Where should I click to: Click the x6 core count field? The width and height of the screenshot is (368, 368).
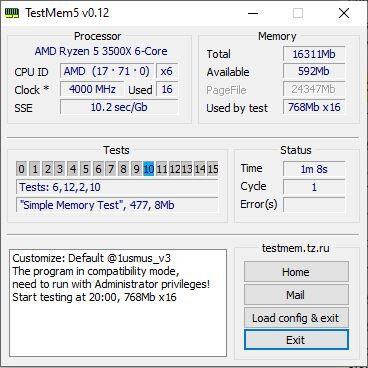click(167, 71)
